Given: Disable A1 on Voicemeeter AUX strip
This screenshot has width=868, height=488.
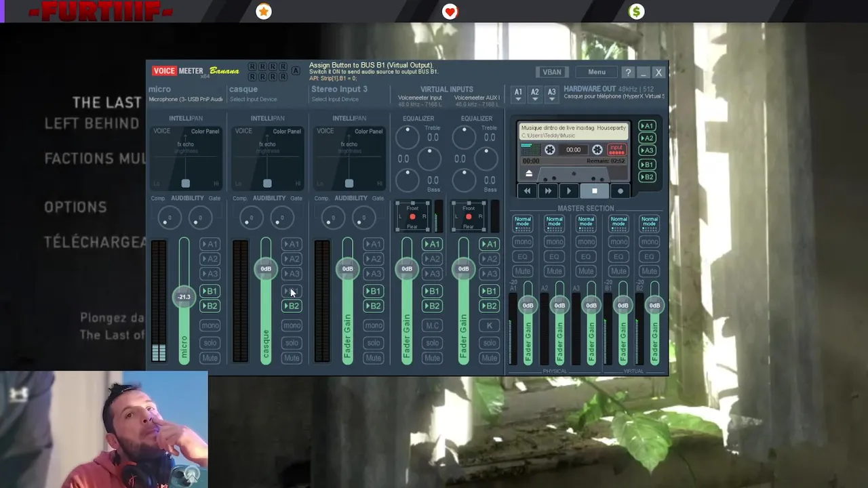Looking at the screenshot, I should (489, 245).
